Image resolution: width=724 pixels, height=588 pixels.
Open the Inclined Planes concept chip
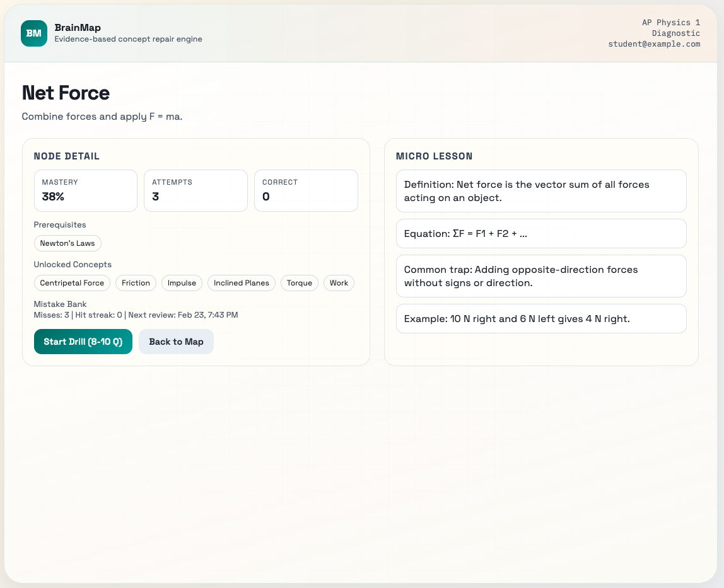pyautogui.click(x=241, y=283)
